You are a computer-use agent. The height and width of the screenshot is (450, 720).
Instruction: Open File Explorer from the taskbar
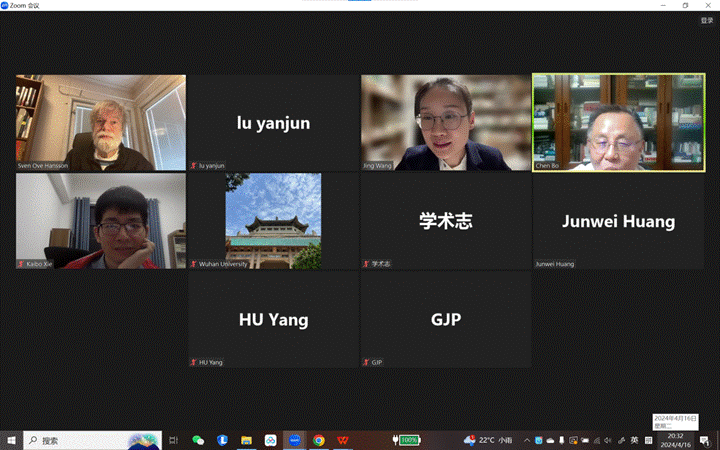point(246,440)
